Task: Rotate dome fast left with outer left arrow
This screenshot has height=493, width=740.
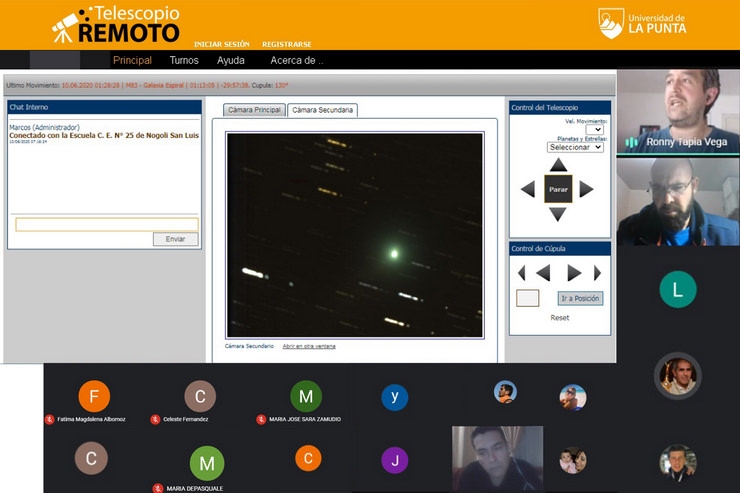Action: coord(521,273)
